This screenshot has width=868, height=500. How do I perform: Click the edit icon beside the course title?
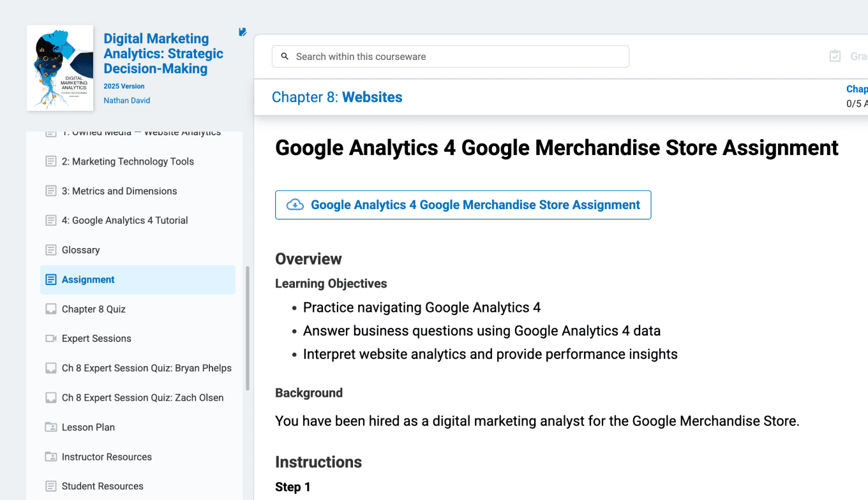[243, 32]
